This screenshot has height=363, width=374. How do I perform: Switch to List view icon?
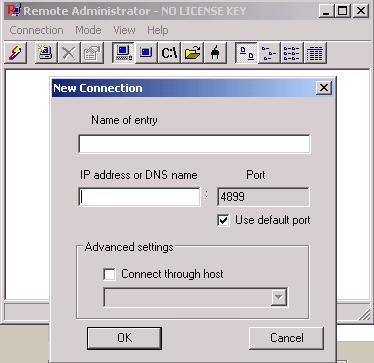[292, 53]
